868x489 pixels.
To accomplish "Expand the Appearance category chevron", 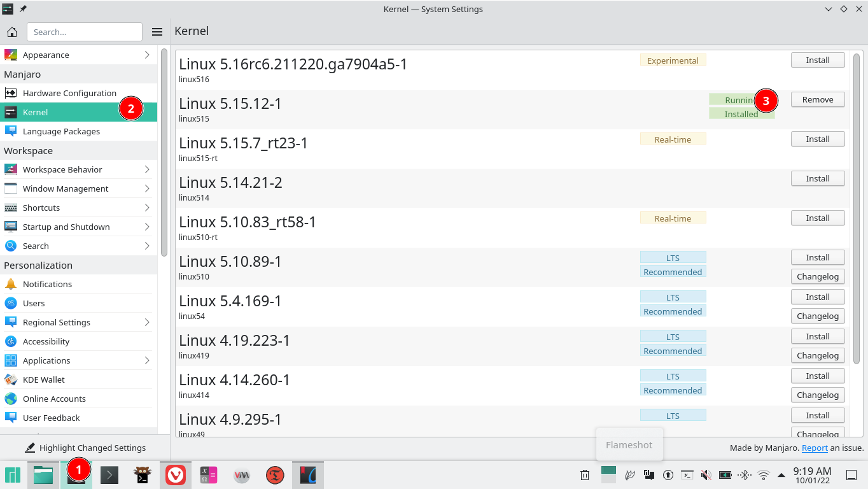I will click(147, 55).
